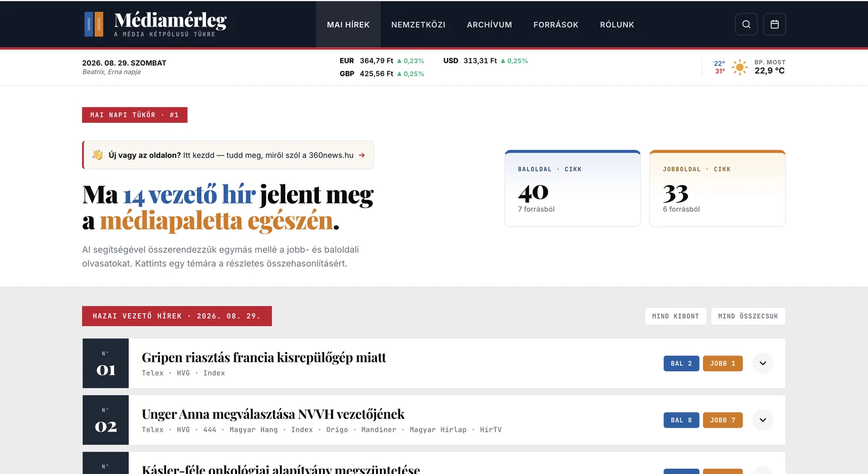This screenshot has height=474, width=868.
Task: Open the Források menu item
Action: click(556, 24)
